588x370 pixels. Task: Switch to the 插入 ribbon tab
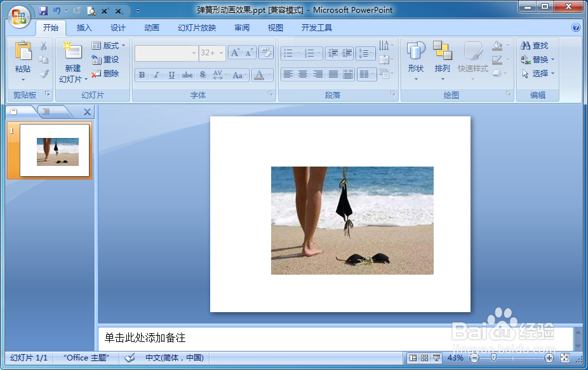point(84,28)
